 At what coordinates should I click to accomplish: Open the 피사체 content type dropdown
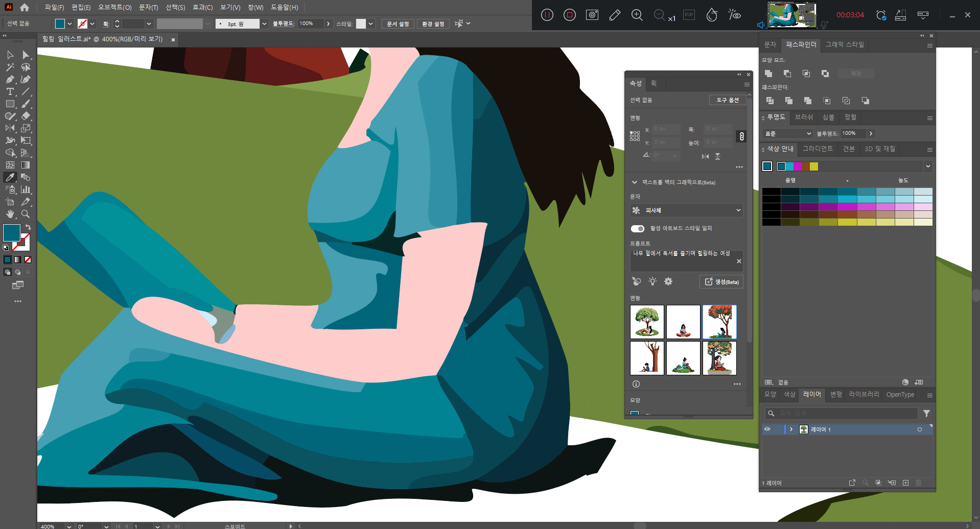[x=686, y=210]
